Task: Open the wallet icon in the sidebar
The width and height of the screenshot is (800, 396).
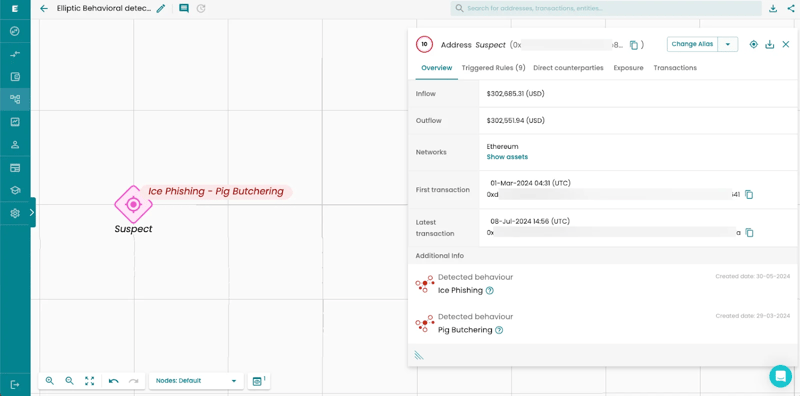Action: 15,77
